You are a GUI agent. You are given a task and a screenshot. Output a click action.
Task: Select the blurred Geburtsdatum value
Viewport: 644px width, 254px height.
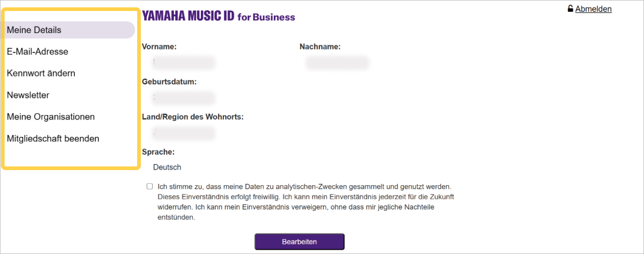pos(183,98)
